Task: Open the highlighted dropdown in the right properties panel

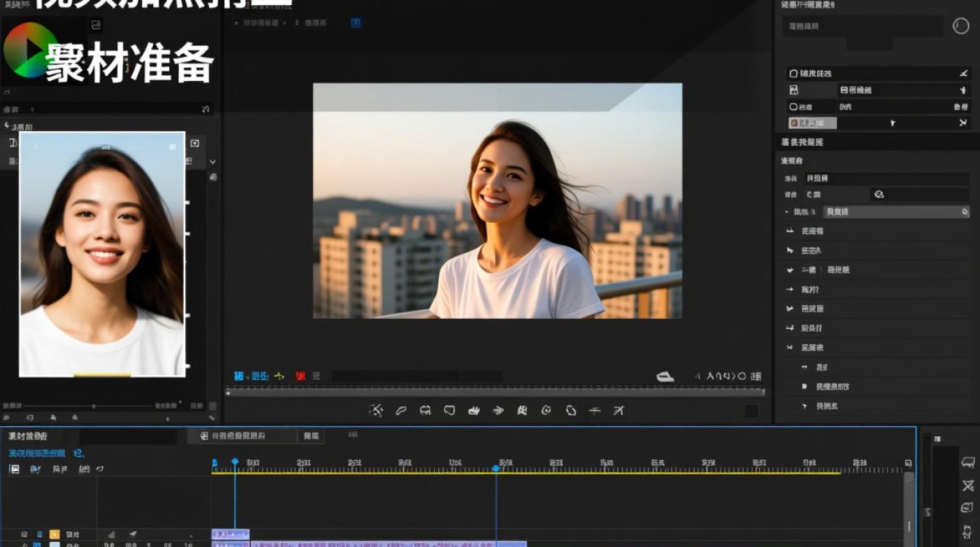Action: click(895, 212)
